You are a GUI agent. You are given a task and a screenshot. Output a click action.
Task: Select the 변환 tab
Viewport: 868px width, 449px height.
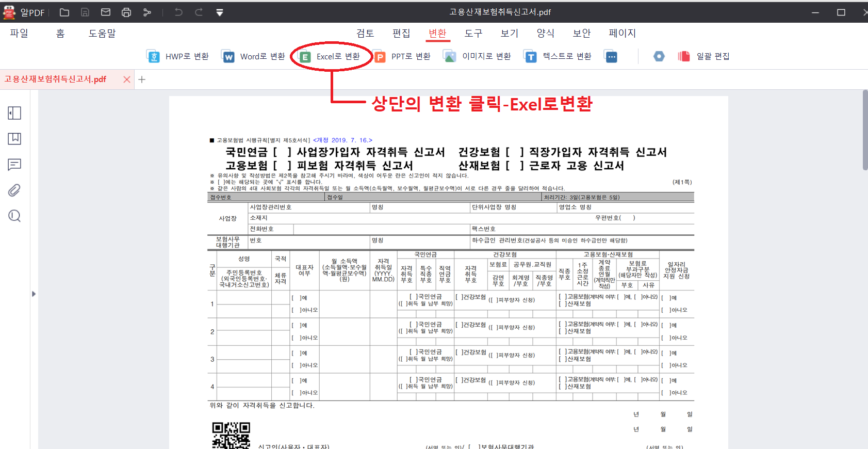click(437, 34)
